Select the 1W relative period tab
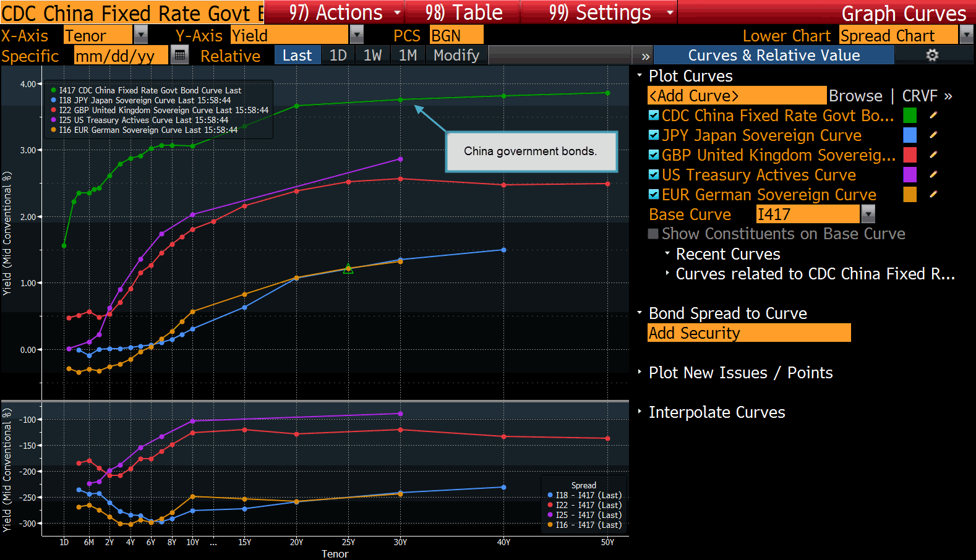The height and width of the screenshot is (560, 976). 372,55
